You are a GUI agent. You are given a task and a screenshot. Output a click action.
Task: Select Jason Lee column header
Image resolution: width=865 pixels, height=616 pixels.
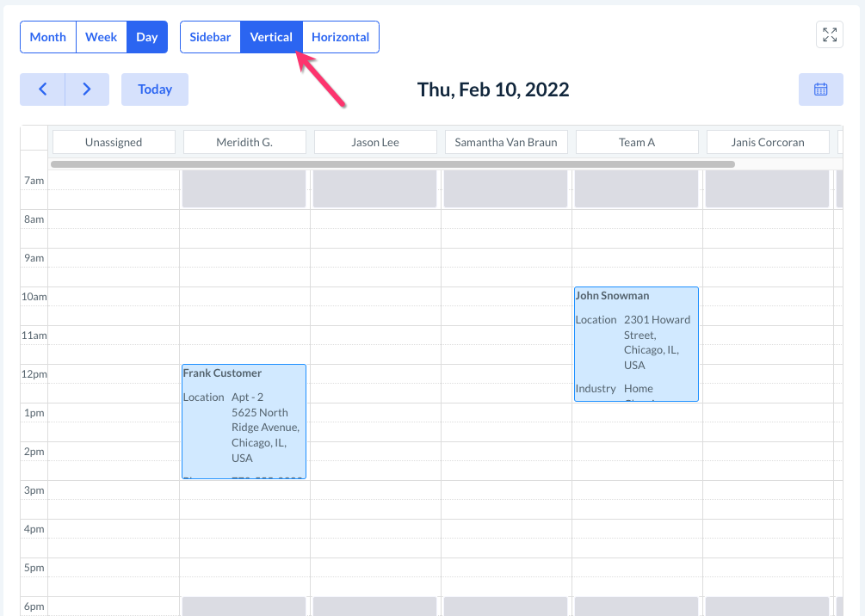(375, 142)
